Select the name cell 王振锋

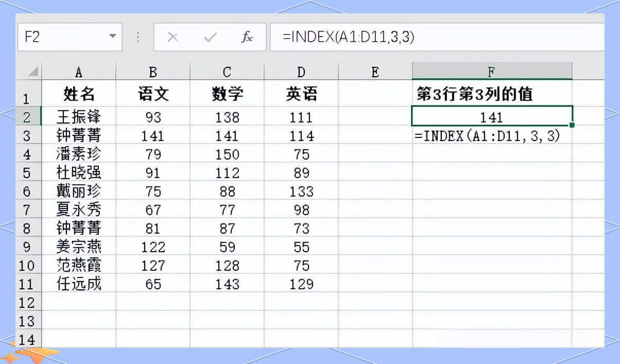pyautogui.click(x=79, y=117)
